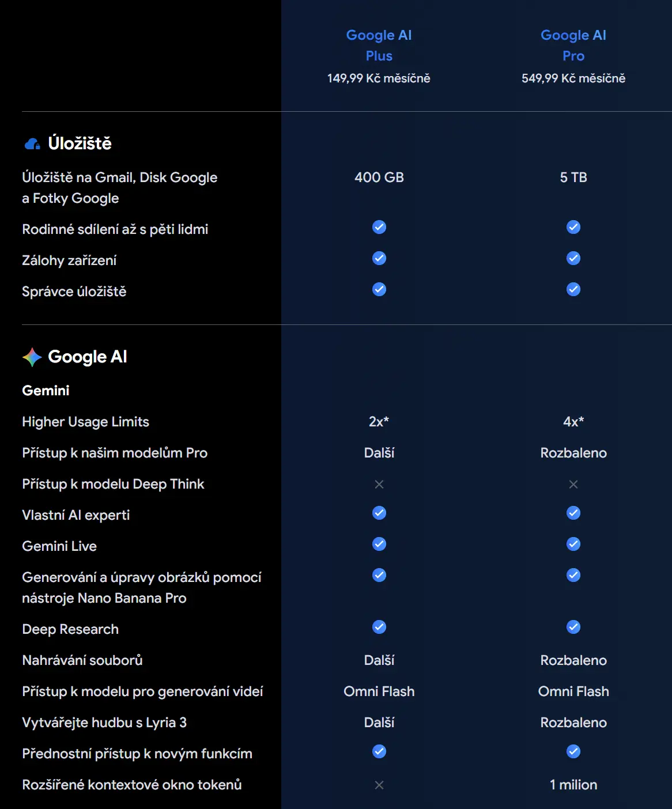
Task: Click the colorful Google AI sparkle icon
Action: 32,357
